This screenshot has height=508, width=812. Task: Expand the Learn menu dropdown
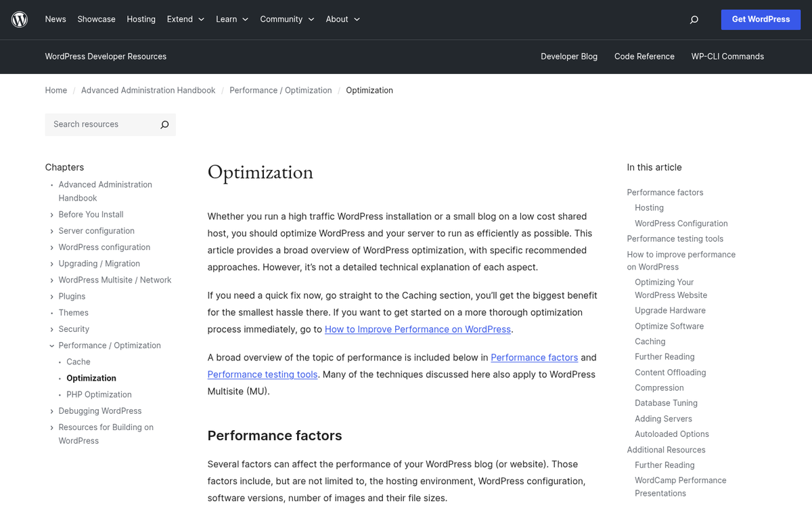click(232, 19)
